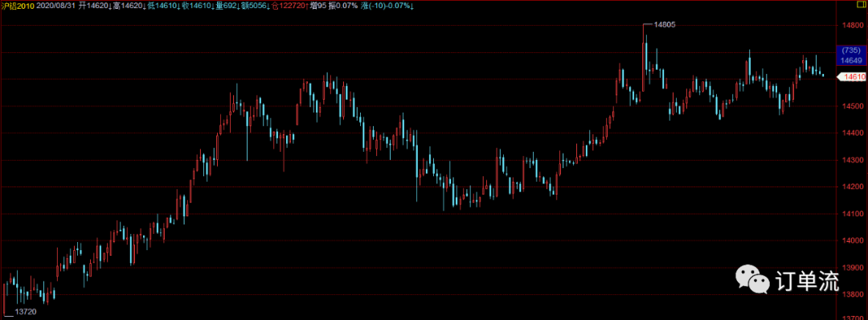Click the 14805 peak price label
The height and width of the screenshot is (320, 868).
(665, 25)
